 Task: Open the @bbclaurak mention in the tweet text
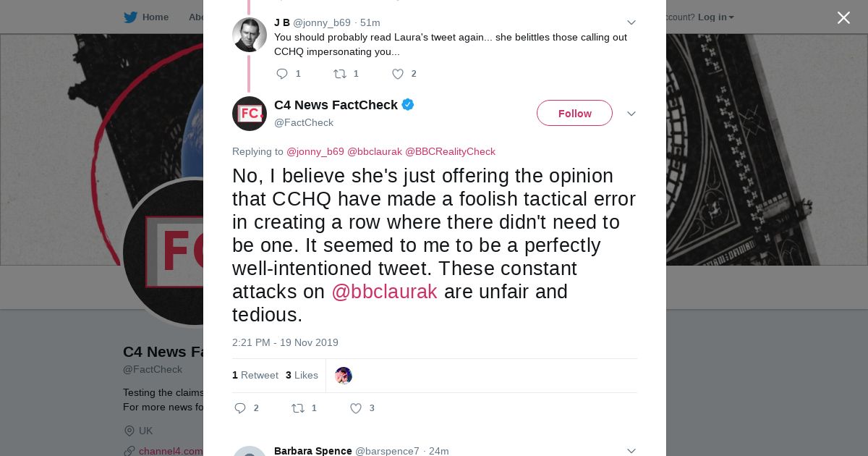(384, 292)
